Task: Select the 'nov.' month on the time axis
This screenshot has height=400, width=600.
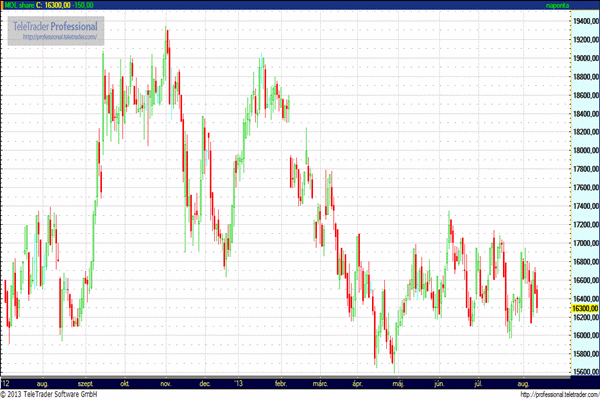Action: [x=166, y=382]
